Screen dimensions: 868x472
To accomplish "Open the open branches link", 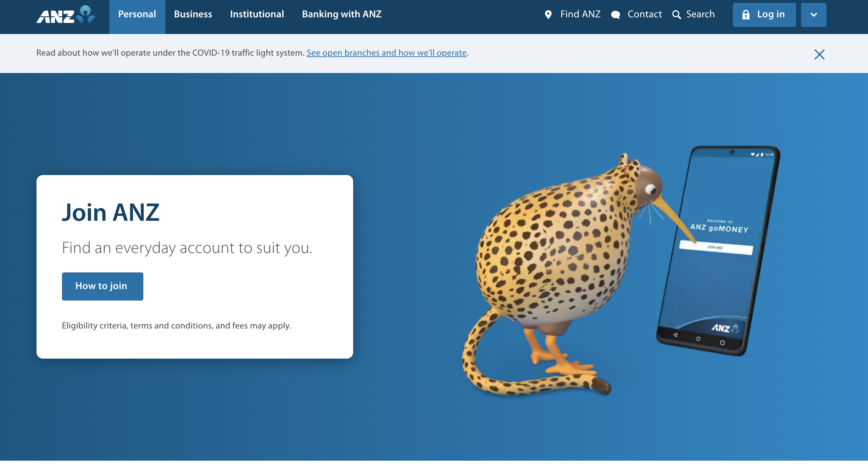I will [386, 53].
